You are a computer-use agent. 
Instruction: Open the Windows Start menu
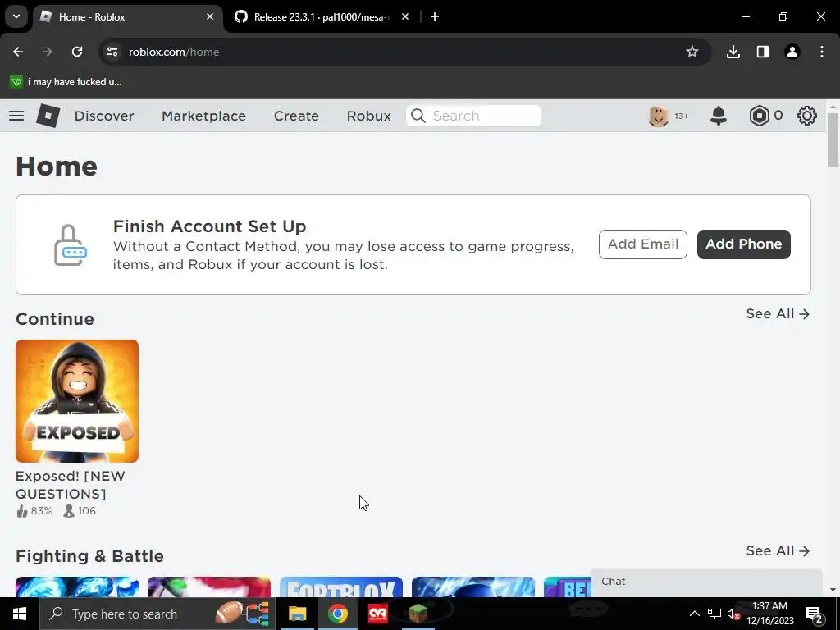point(20,614)
